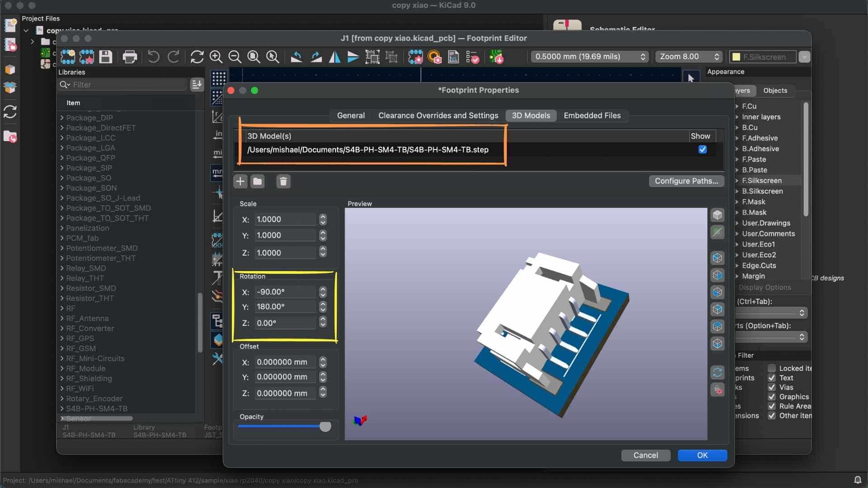Click the browse folder icon for models
Image resolution: width=868 pixels, height=488 pixels.
point(258,182)
